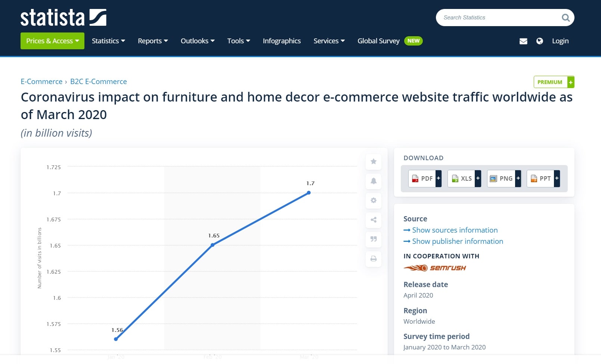Download the statistic as PDF
Viewport: 601px width, 364px height.
(x=422, y=178)
